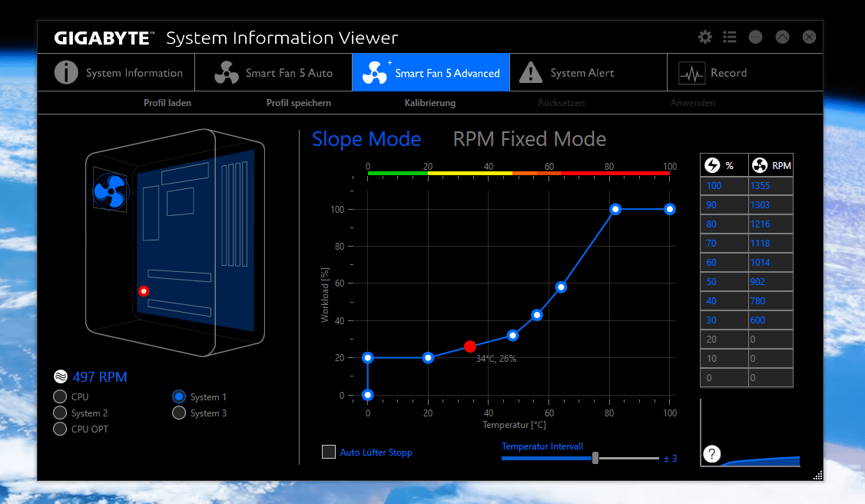Click the Record waveform icon

(x=692, y=73)
